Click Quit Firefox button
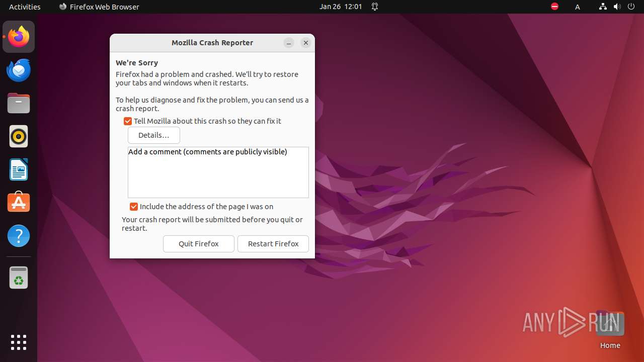The width and height of the screenshot is (644, 362). click(x=199, y=244)
